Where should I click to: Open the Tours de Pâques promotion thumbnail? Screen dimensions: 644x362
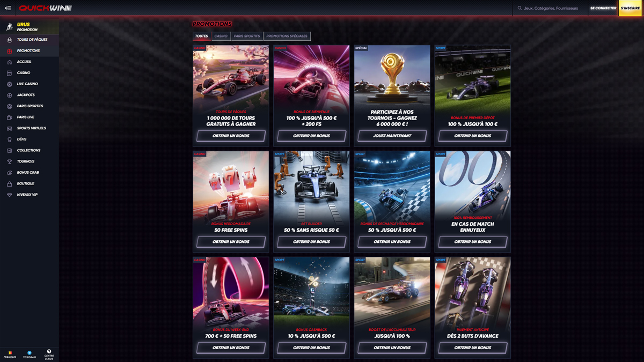(231, 79)
